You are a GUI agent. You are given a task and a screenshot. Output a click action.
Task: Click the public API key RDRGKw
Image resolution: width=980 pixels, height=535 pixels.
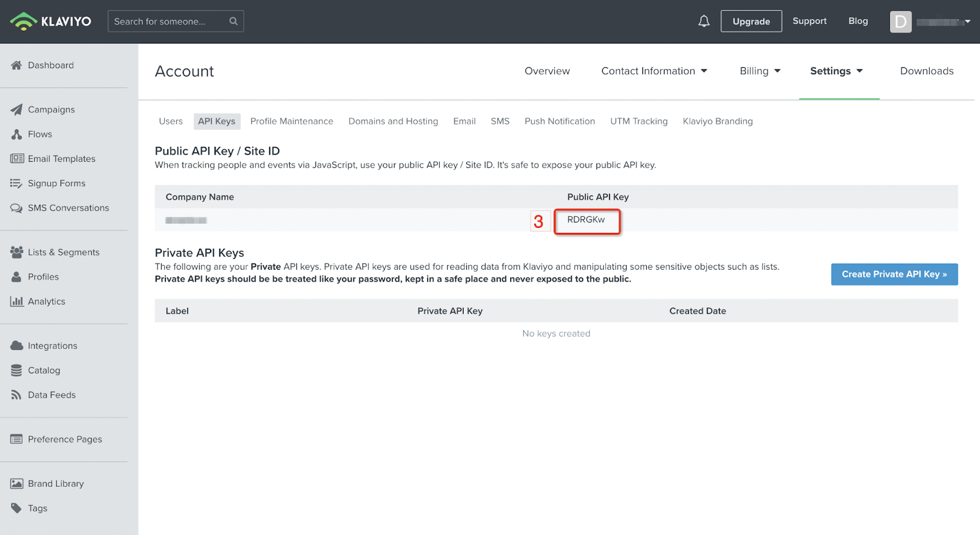click(x=586, y=219)
